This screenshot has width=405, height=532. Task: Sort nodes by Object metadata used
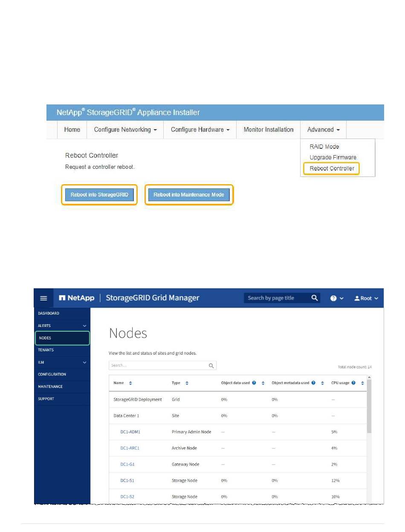(322, 383)
